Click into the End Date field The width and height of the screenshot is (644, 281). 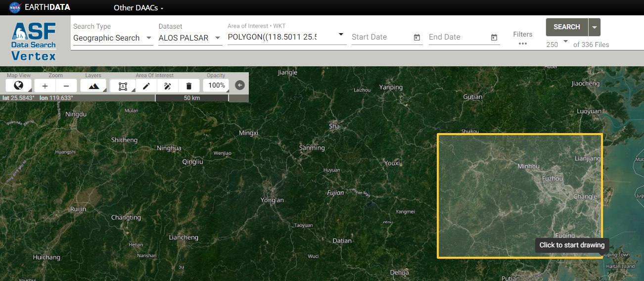point(458,37)
